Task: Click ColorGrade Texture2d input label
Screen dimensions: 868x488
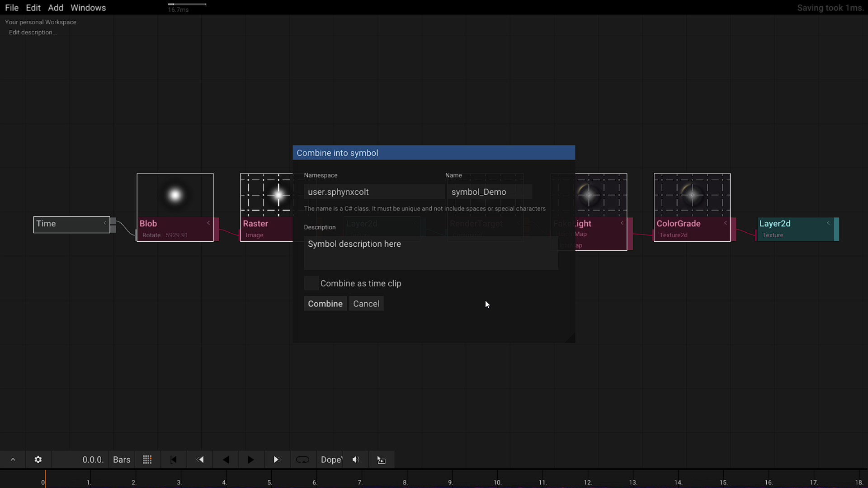Action: pos(673,235)
